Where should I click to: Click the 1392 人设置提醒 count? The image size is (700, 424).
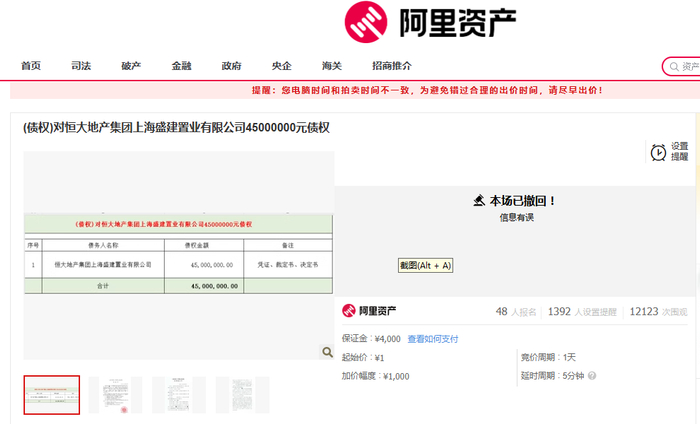(582, 312)
